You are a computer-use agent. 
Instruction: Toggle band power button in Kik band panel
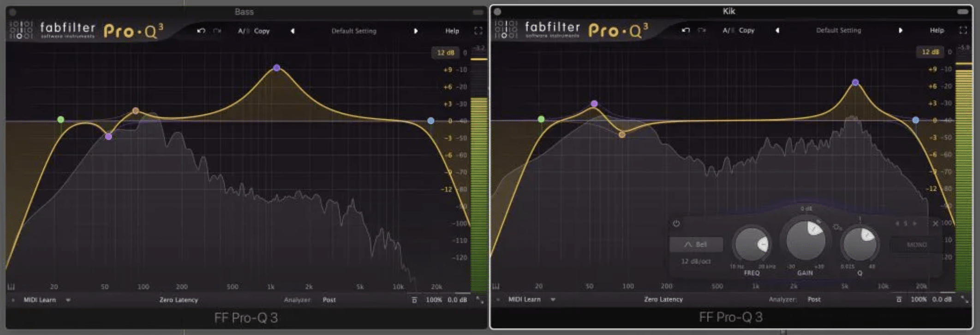pyautogui.click(x=676, y=224)
